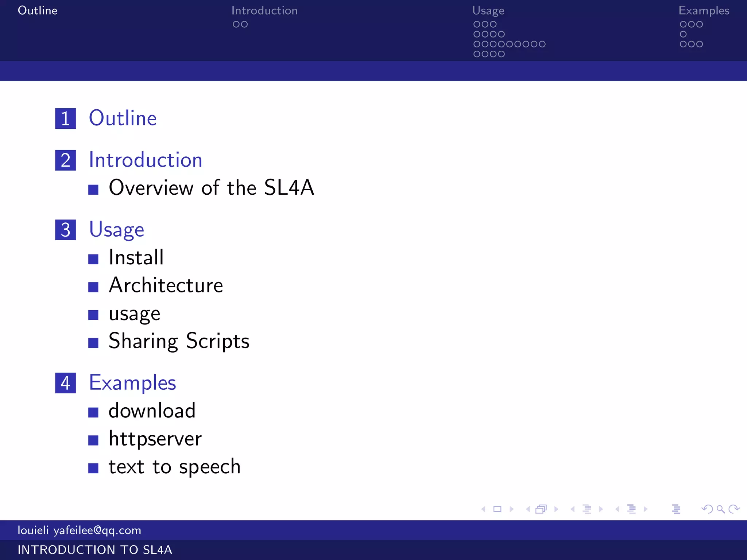The width and height of the screenshot is (747, 560).
Task: Open 'Overview of the SL4A' subsection
Action: (212, 188)
